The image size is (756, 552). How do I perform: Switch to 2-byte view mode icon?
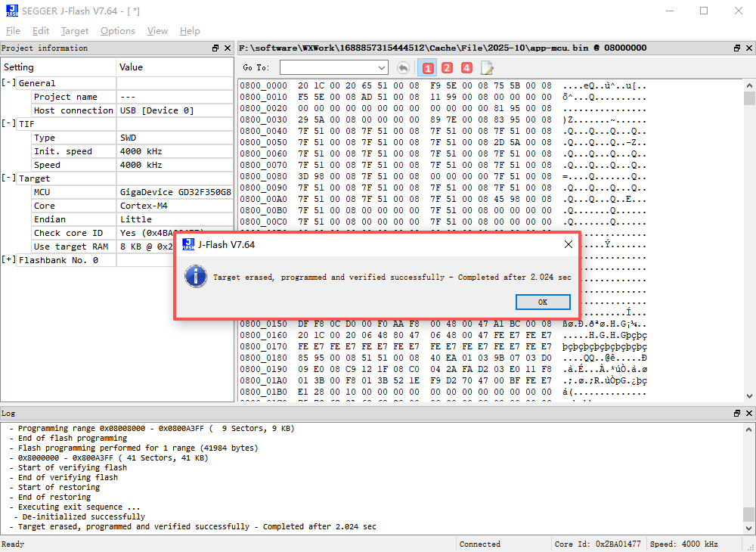click(x=447, y=68)
